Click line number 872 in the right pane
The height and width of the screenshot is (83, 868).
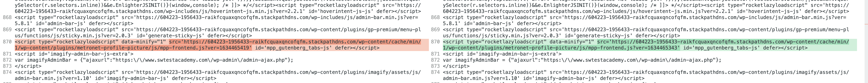(x=435, y=60)
